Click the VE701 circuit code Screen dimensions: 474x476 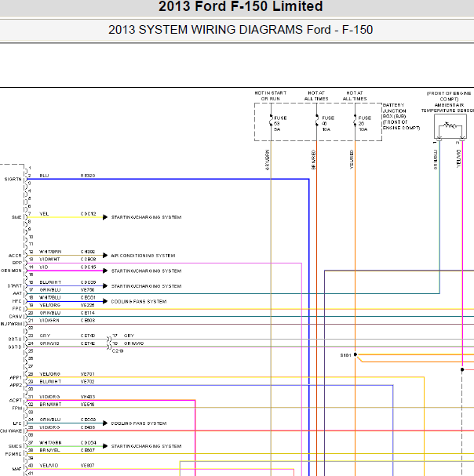88,374
